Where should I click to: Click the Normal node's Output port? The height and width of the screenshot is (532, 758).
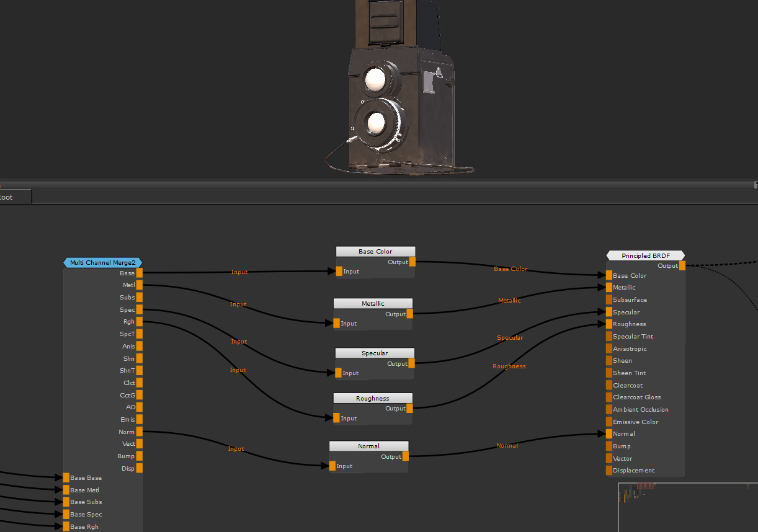tap(406, 457)
